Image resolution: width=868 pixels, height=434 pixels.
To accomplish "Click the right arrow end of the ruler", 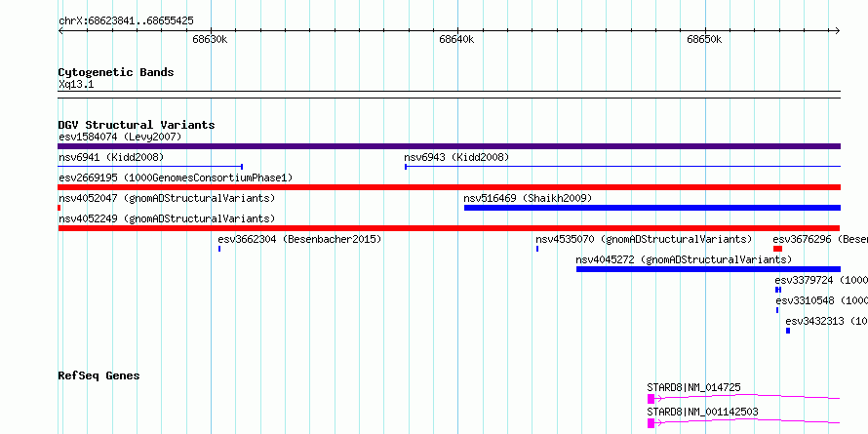I will click(x=838, y=31).
